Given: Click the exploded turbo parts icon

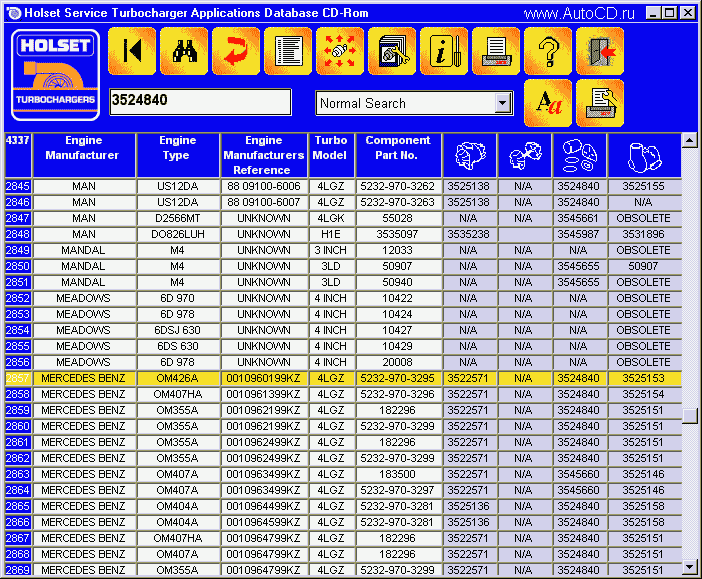Looking at the screenshot, I should click(340, 51).
